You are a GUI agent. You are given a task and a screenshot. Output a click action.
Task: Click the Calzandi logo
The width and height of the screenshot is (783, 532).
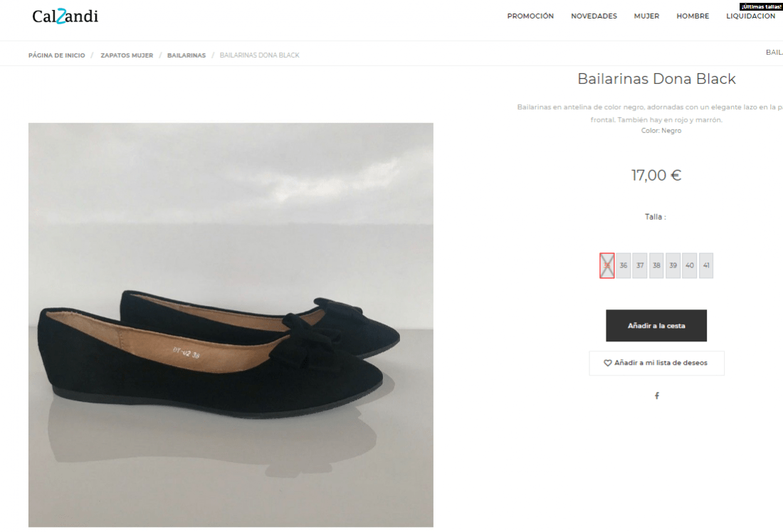pyautogui.click(x=65, y=16)
